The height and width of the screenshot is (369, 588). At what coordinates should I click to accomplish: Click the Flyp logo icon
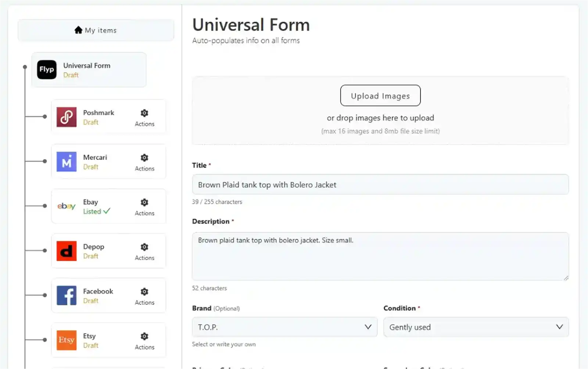(46, 69)
